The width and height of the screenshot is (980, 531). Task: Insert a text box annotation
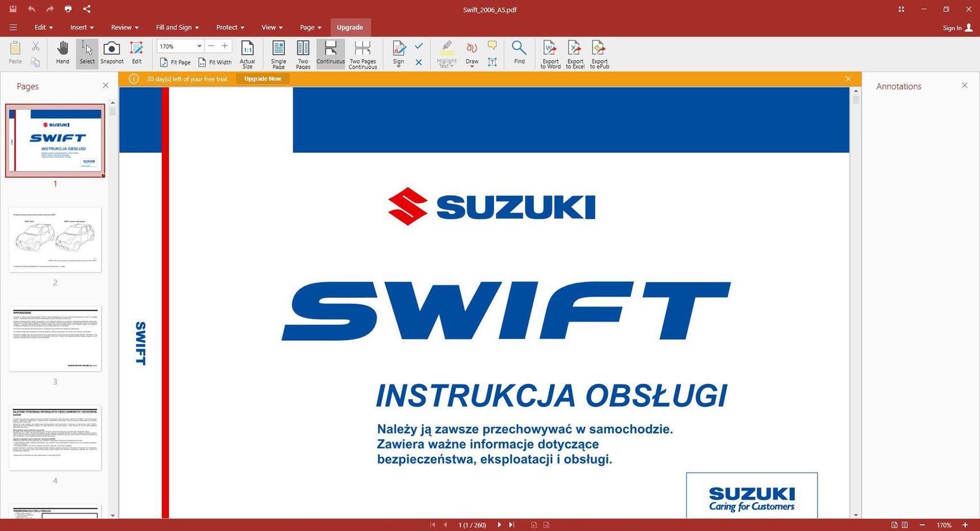pos(492,62)
